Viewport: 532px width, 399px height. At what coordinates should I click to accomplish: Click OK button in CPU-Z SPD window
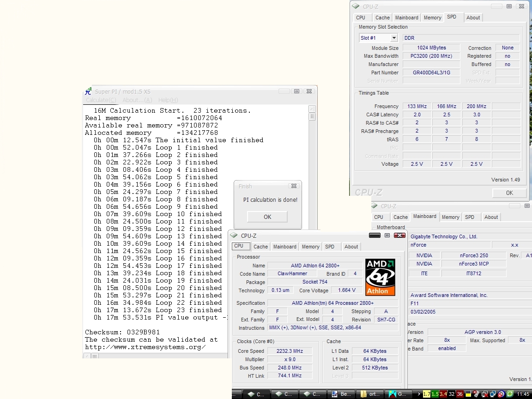coord(510,193)
